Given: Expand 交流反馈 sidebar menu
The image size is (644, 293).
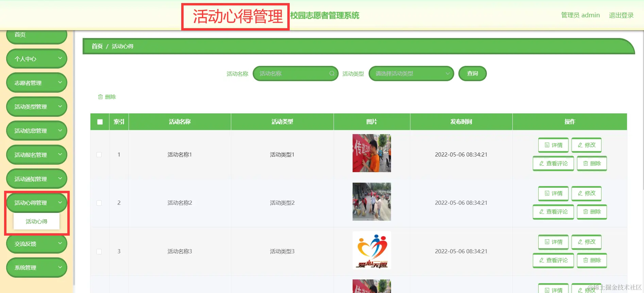Looking at the screenshot, I should tap(37, 244).
